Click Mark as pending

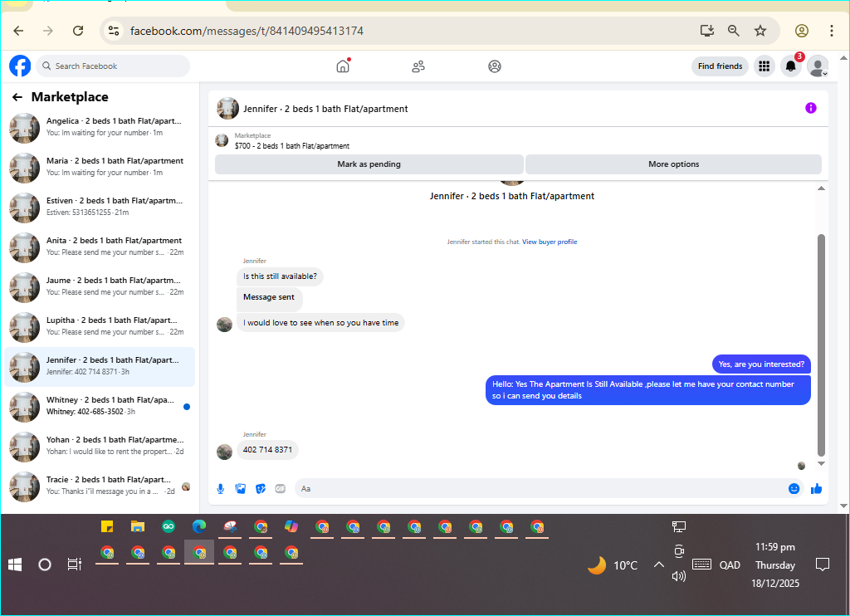coord(369,164)
